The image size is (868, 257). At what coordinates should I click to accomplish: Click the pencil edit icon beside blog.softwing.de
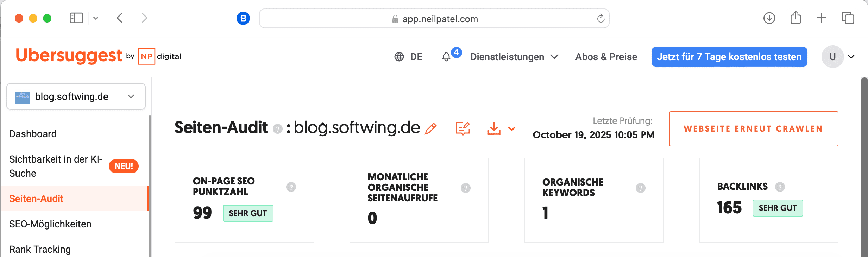(x=431, y=128)
